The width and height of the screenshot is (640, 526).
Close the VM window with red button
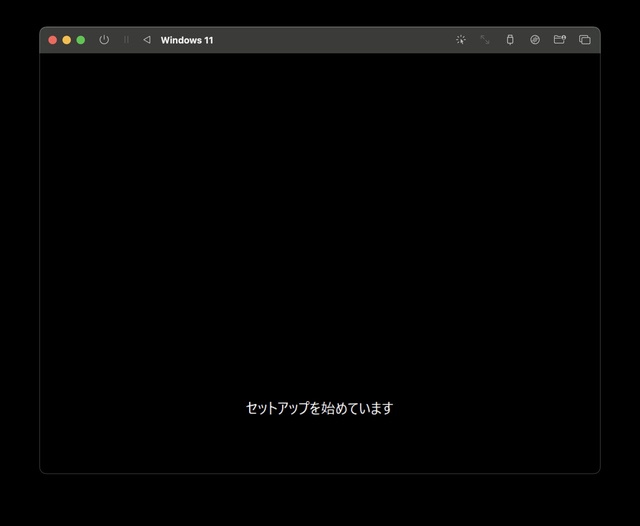click(53, 40)
